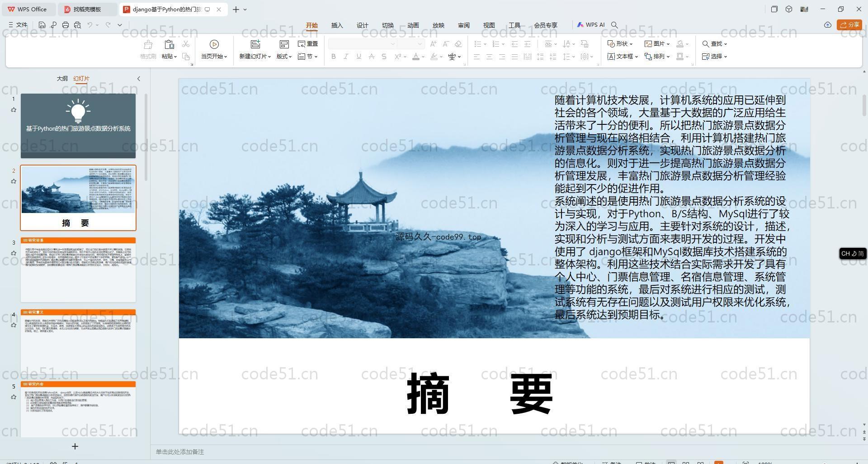Toggle Strikethrough formatting

pos(371,57)
